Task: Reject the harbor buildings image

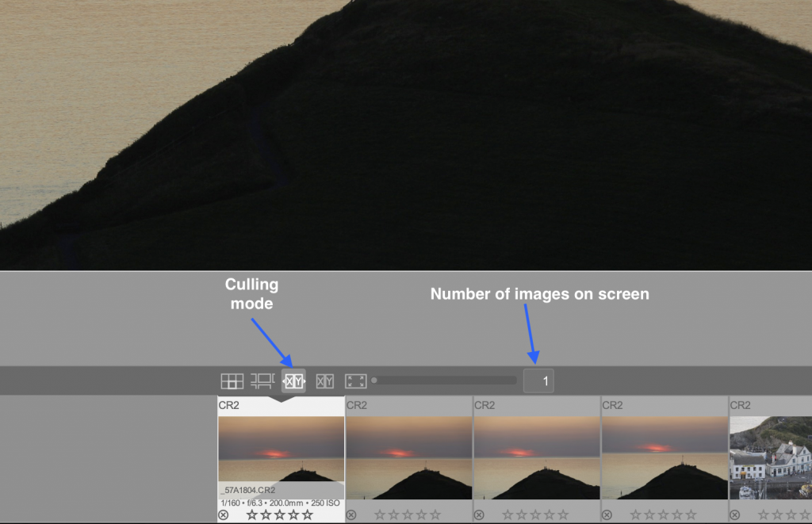Action: click(734, 515)
